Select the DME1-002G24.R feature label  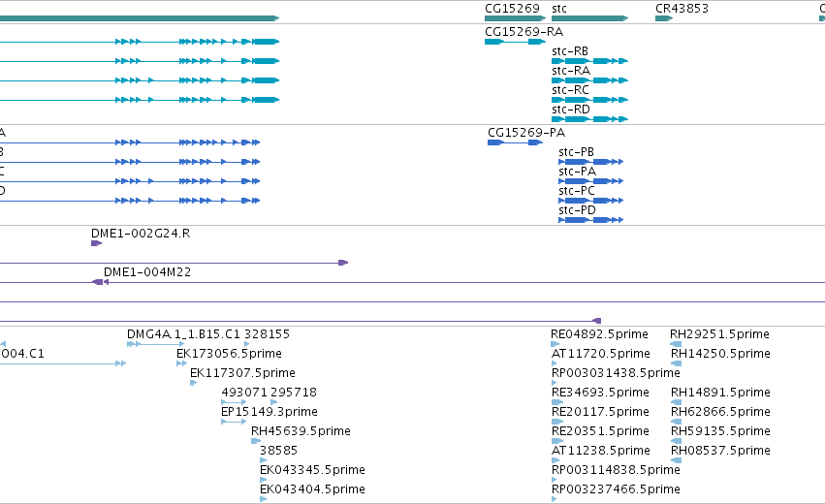(x=141, y=234)
